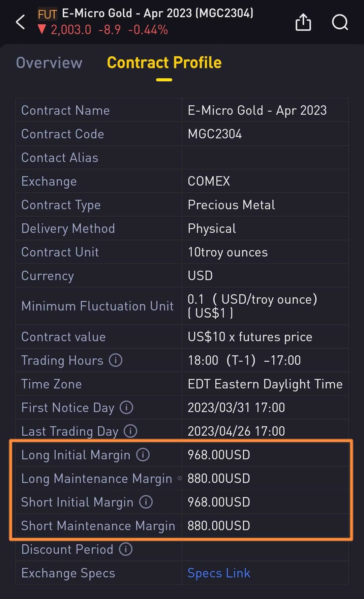
Task: Tap the red 2,003.0 price
Action: [71, 30]
